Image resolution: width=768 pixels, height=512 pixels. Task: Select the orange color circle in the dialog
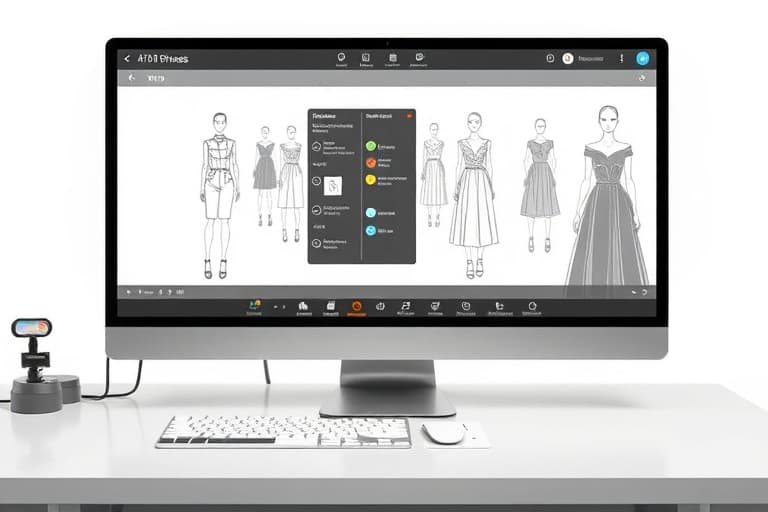point(371,163)
